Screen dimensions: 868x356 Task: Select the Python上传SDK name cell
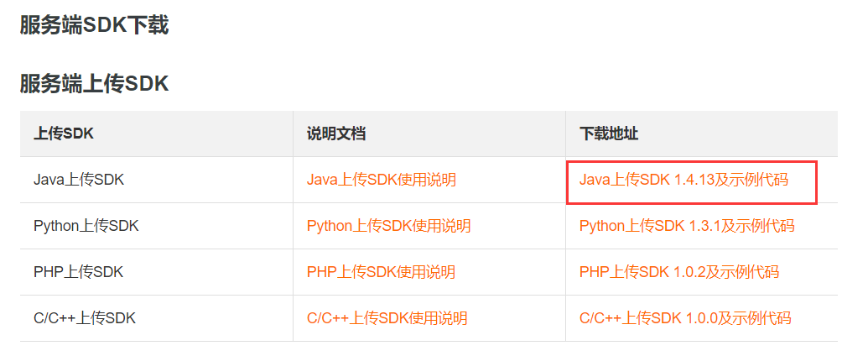pyautogui.click(x=86, y=226)
